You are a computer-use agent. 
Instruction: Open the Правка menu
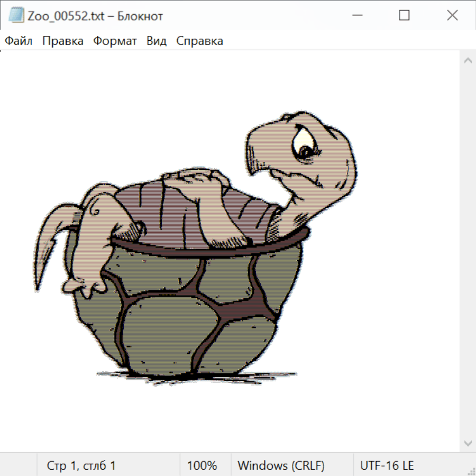[63, 41]
